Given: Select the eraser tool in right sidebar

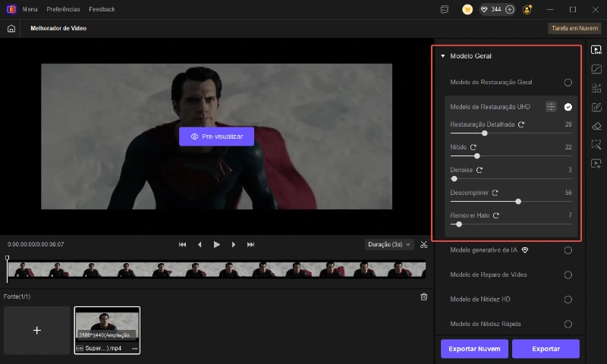Looking at the screenshot, I should (596, 126).
